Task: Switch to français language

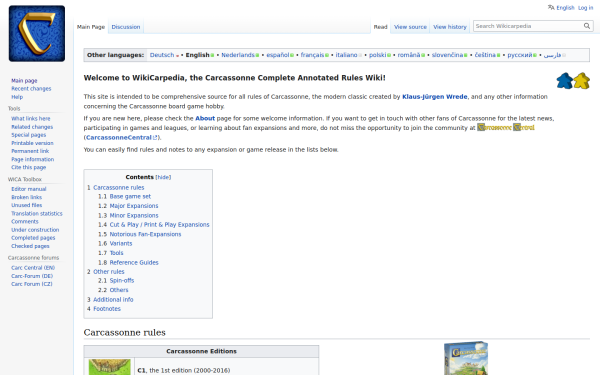Action: [x=312, y=55]
